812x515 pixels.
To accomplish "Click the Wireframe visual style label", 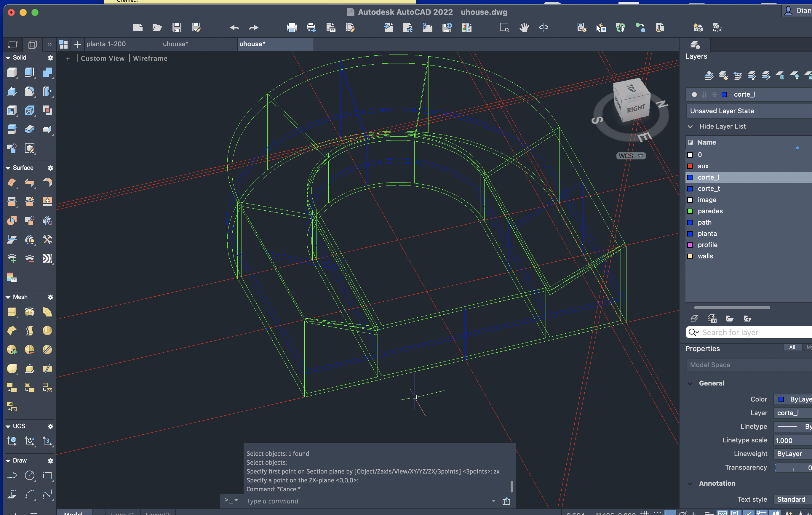I will pyautogui.click(x=150, y=58).
